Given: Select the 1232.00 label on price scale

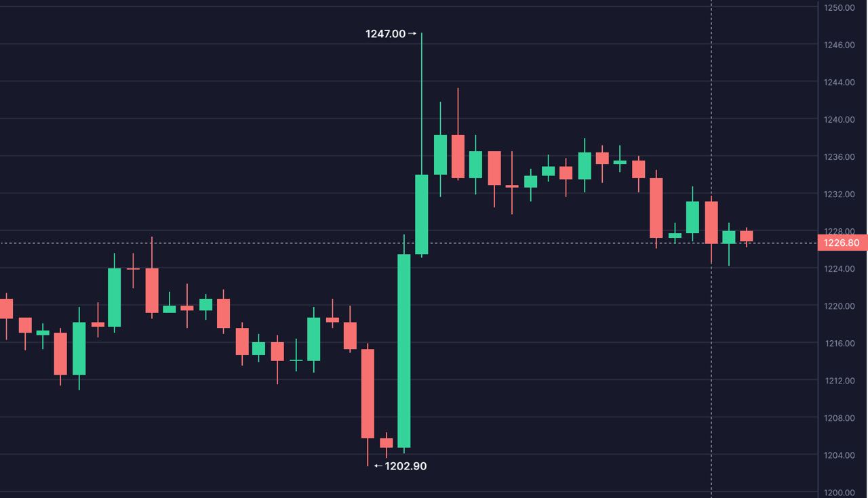Looking at the screenshot, I should click(839, 194).
